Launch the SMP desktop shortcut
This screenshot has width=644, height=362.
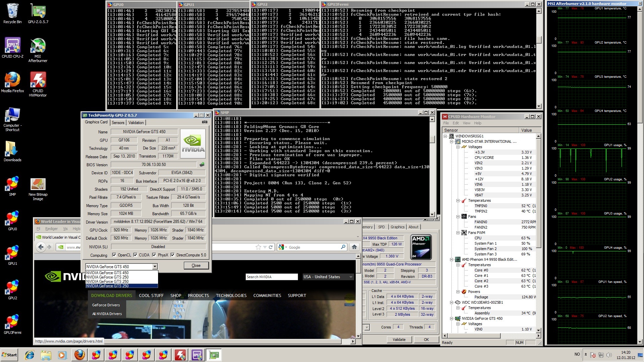point(12,186)
